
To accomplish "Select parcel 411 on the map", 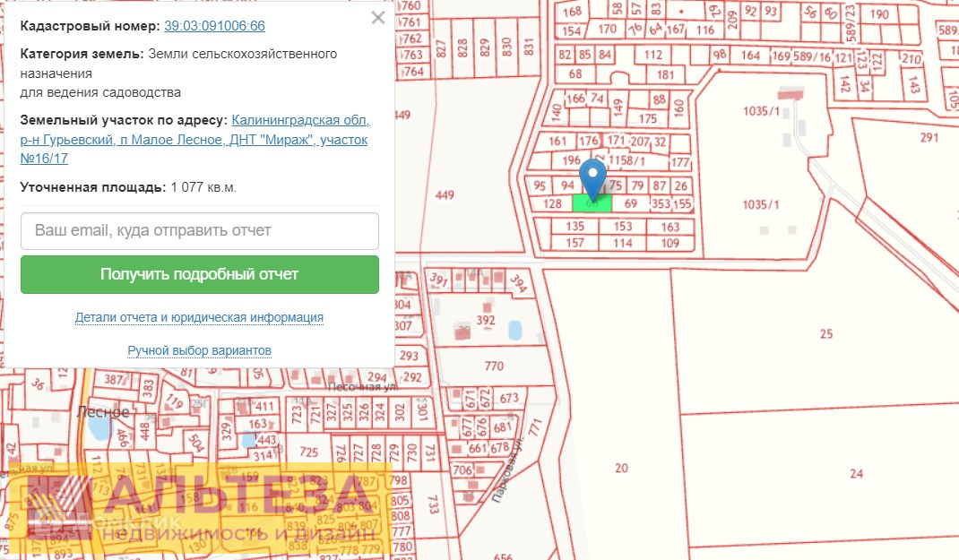I will tap(264, 406).
